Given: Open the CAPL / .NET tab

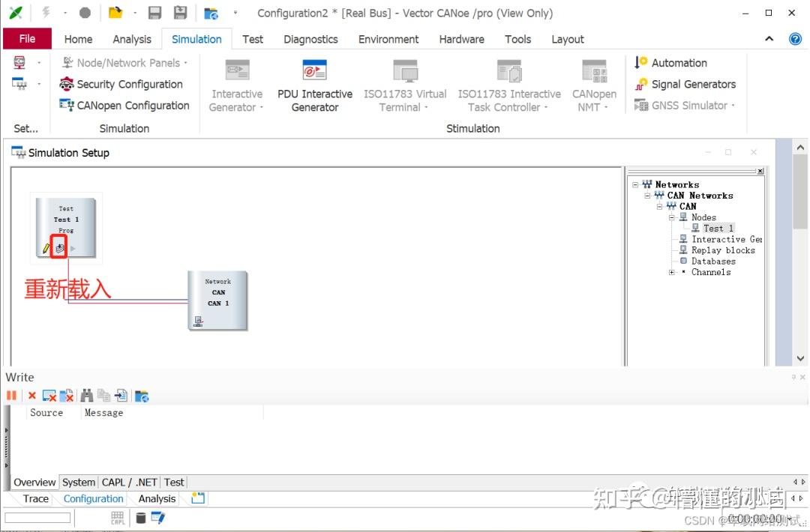Looking at the screenshot, I should pyautogui.click(x=128, y=483).
